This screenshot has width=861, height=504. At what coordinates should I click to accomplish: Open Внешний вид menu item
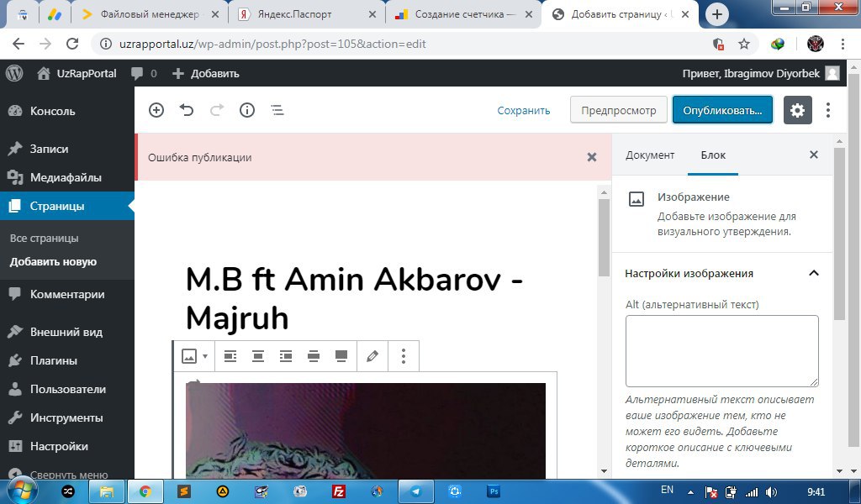[67, 332]
